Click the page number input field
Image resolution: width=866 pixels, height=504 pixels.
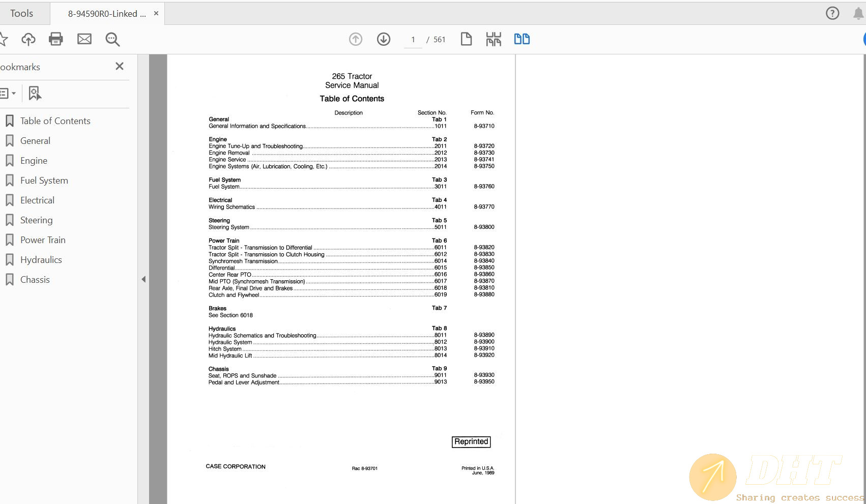tap(413, 40)
